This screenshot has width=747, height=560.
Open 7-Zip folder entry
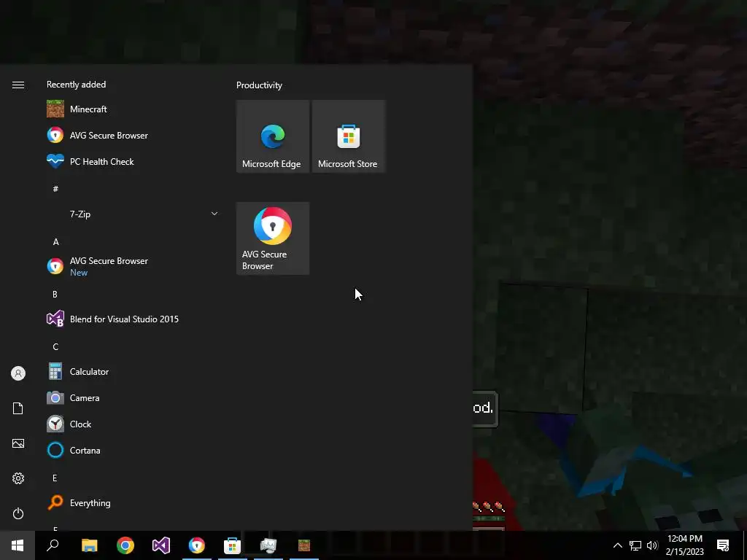tap(133, 214)
